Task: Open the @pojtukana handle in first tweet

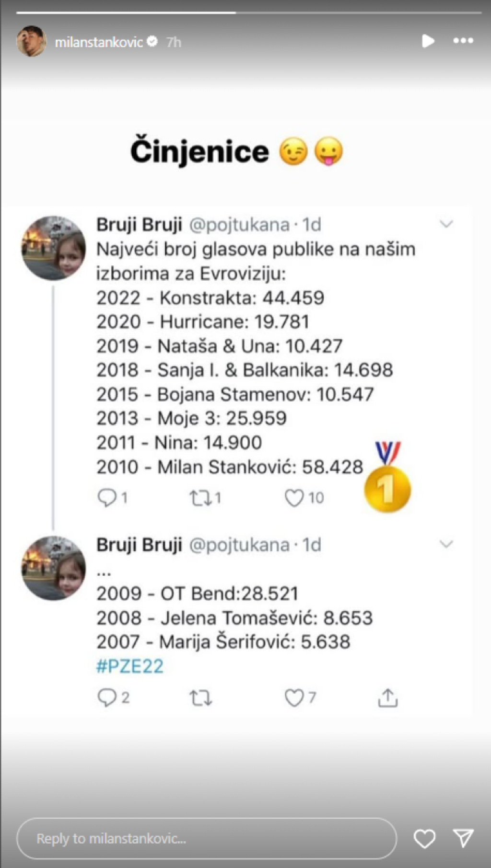Action: [x=239, y=225]
